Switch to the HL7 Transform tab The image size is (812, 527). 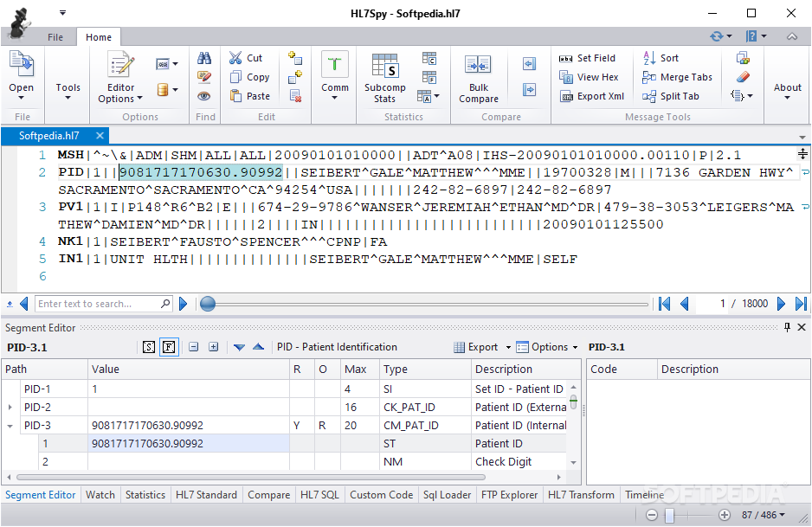pos(581,495)
